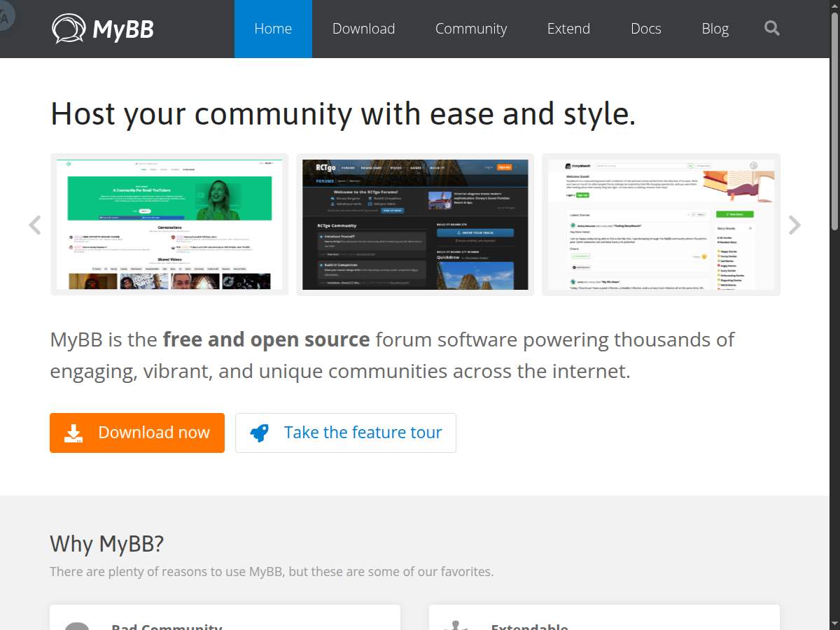The image size is (840, 630).
Task: Click the orange Download now button
Action: pyautogui.click(x=137, y=433)
